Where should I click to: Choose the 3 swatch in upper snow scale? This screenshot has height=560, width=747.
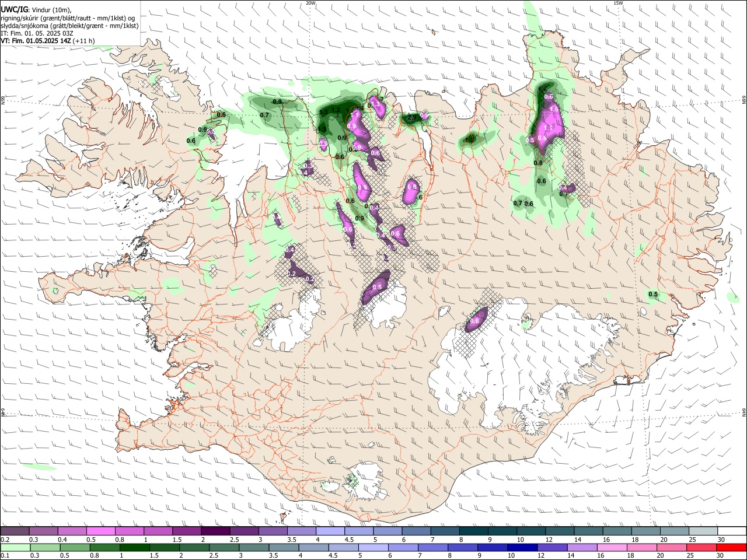click(x=273, y=531)
